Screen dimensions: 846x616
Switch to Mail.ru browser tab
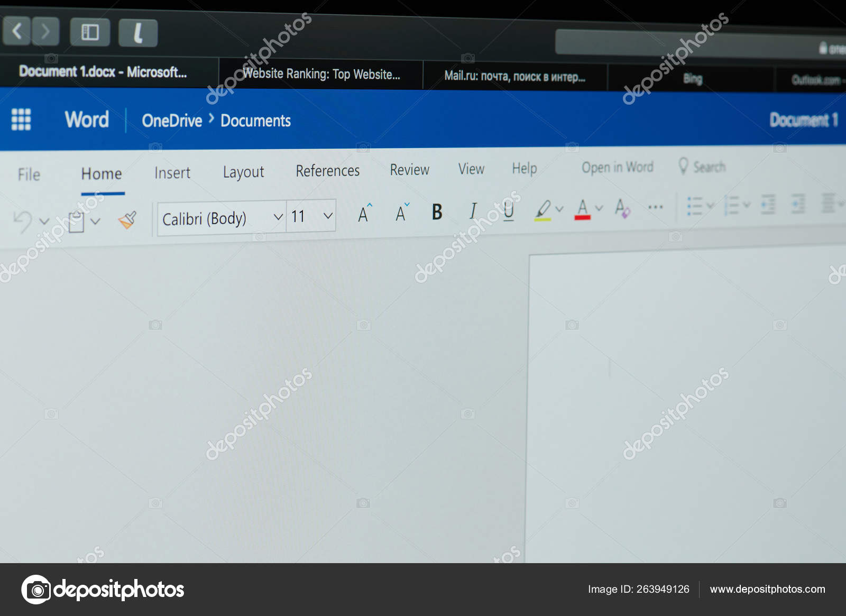tap(515, 76)
